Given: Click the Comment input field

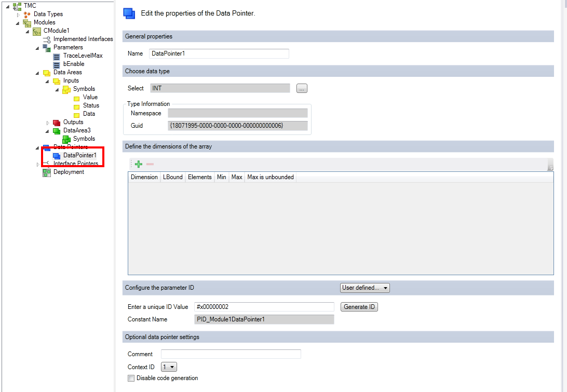Looking at the screenshot, I should (x=231, y=354).
